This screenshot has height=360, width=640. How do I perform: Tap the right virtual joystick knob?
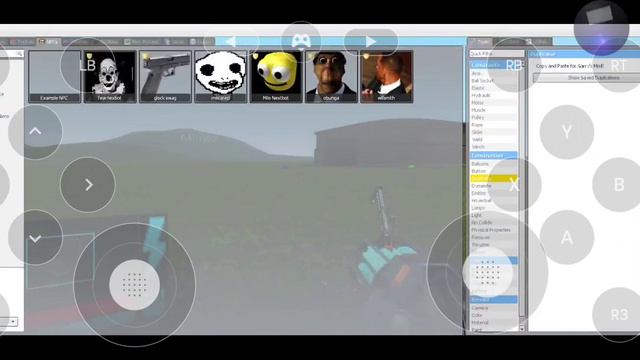coord(488,272)
